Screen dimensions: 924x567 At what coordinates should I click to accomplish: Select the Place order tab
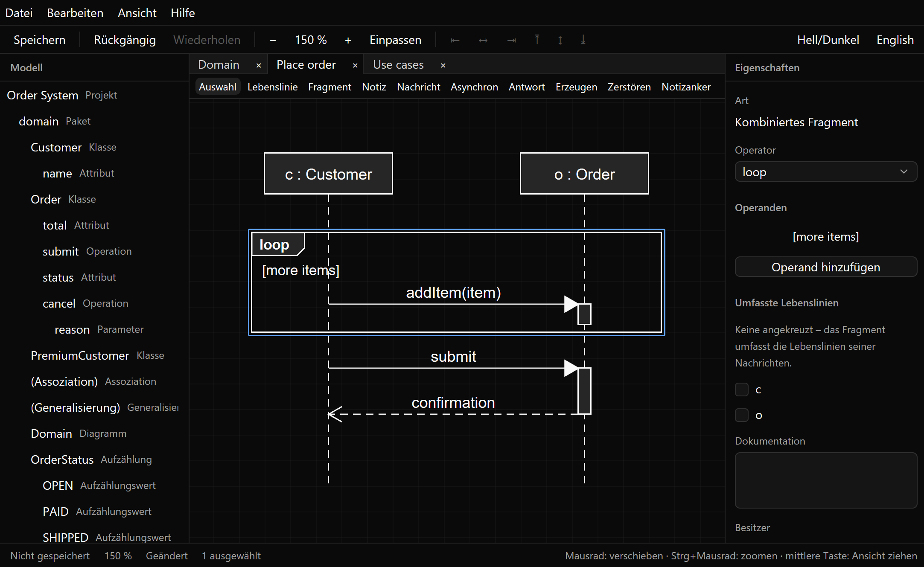pos(306,65)
